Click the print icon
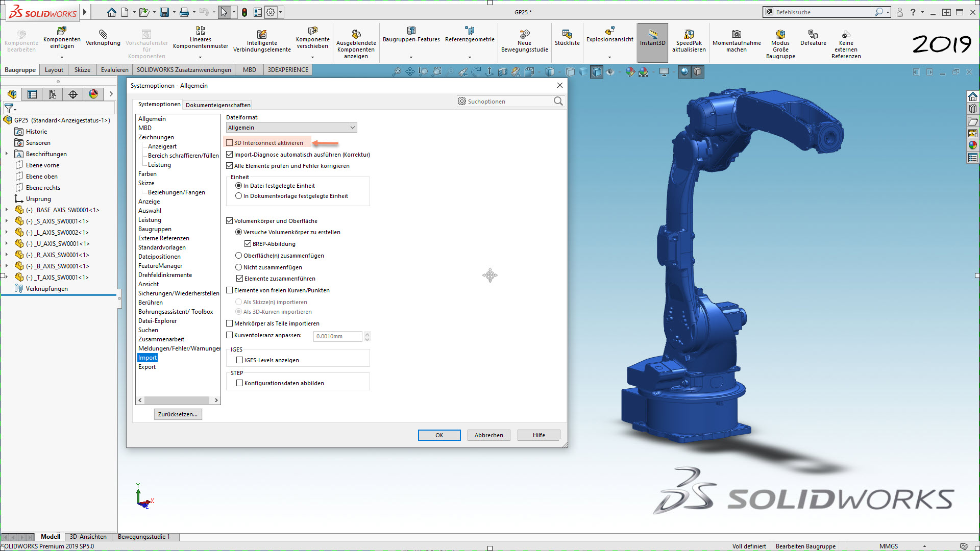The width and height of the screenshot is (980, 551). click(x=184, y=12)
